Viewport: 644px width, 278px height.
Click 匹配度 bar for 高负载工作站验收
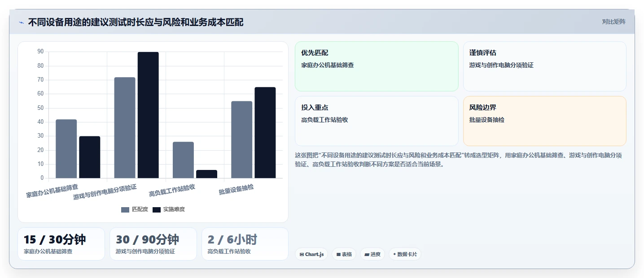click(183, 160)
